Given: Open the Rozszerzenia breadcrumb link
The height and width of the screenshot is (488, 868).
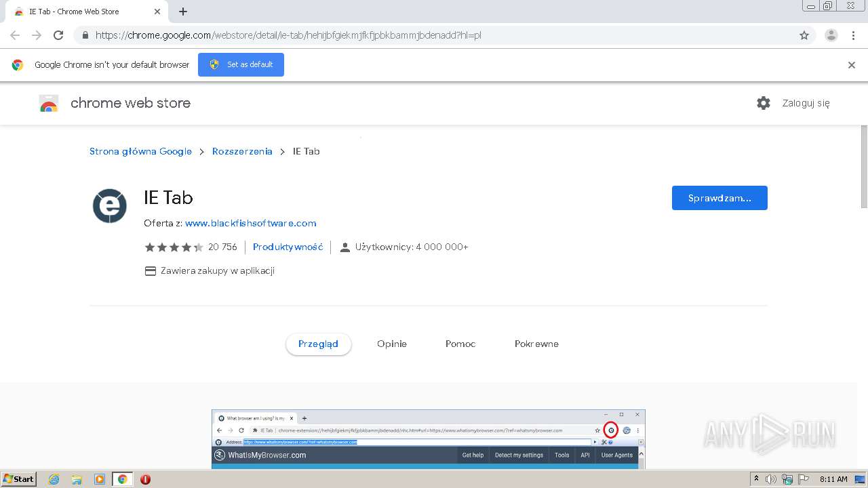Looking at the screenshot, I should click(242, 151).
